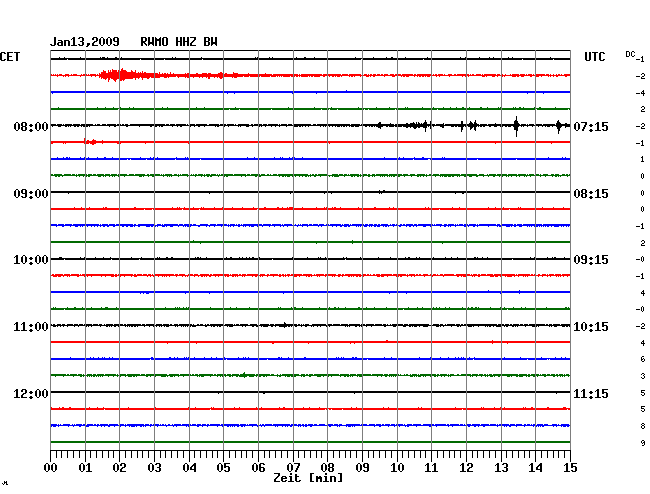Click minute 05 on the time axis
This screenshot has width=650, height=494.
pyautogui.click(x=223, y=467)
